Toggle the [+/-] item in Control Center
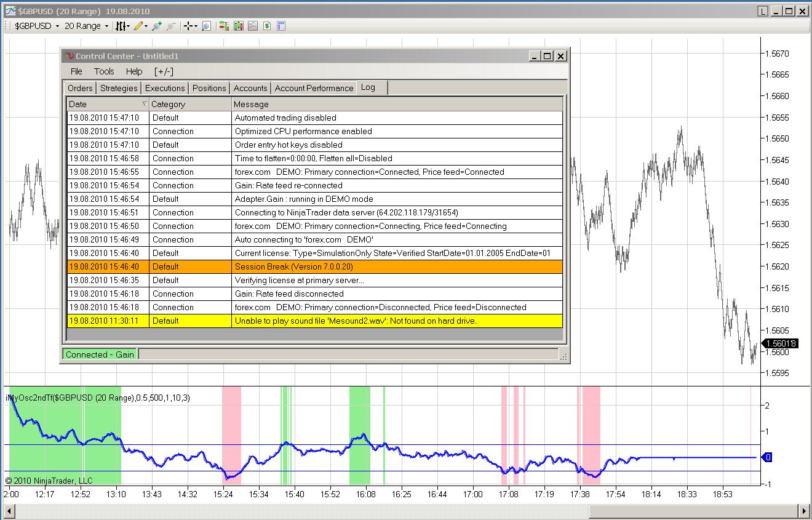Image resolution: width=812 pixels, height=520 pixels. (x=164, y=71)
